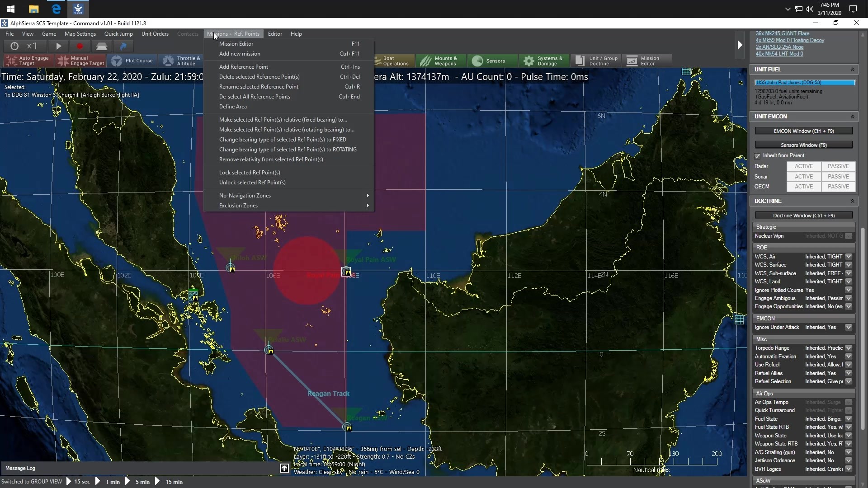This screenshot has height=488, width=868.
Task: Open the WCS, Air dropdown
Action: [849, 257]
